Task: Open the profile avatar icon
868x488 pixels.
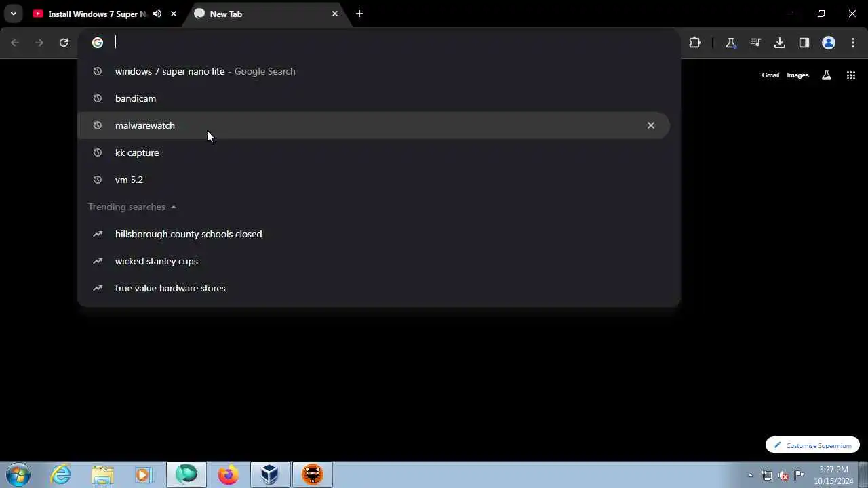Action: [829, 43]
